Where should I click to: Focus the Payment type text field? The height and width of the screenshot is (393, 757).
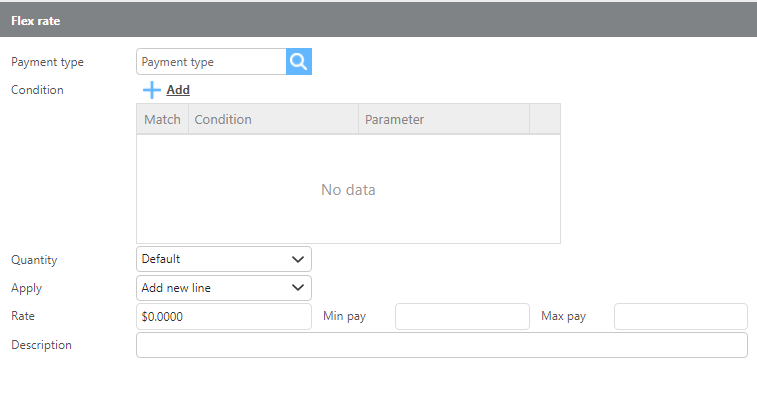coord(211,61)
